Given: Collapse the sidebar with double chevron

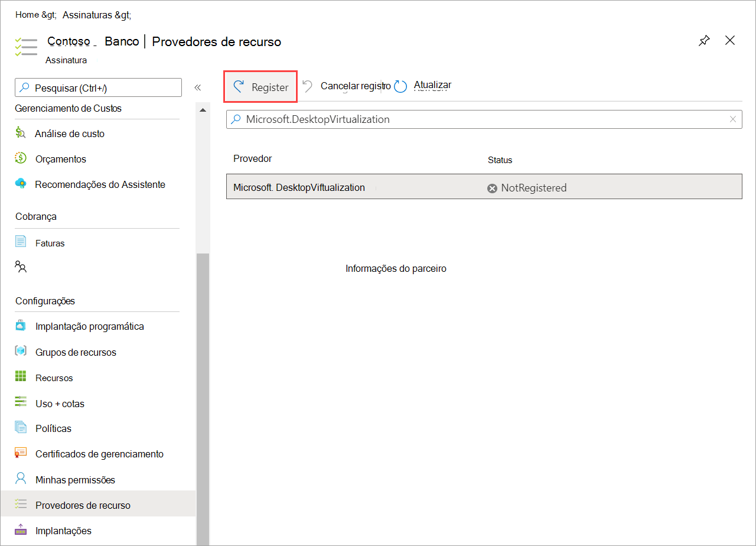Looking at the screenshot, I should (198, 87).
